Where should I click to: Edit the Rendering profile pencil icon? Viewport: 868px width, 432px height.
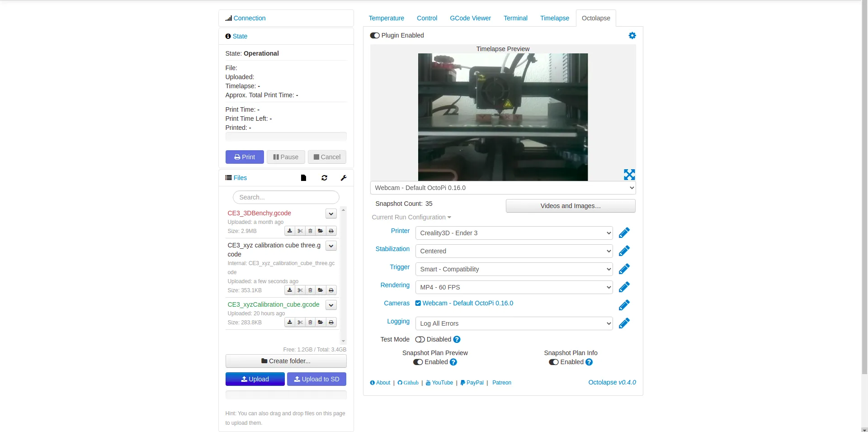point(624,287)
